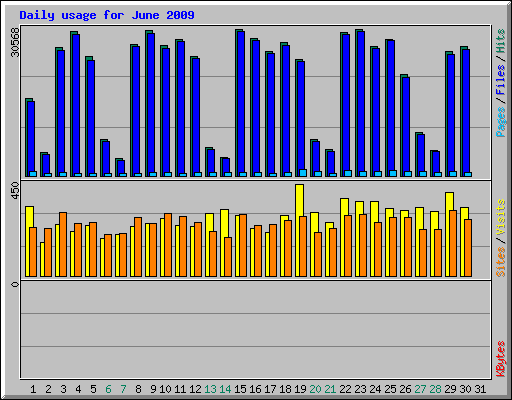Click day label 1 on the axis

pos(33,389)
